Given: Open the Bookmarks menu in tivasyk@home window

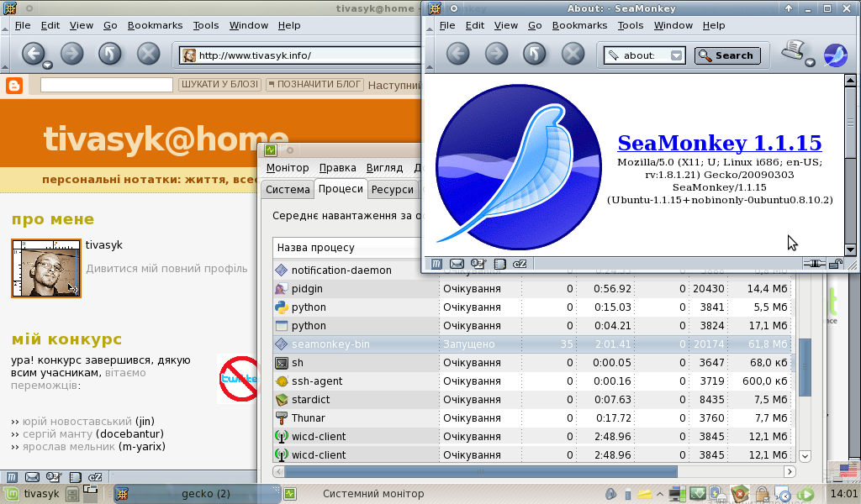Looking at the screenshot, I should (155, 25).
